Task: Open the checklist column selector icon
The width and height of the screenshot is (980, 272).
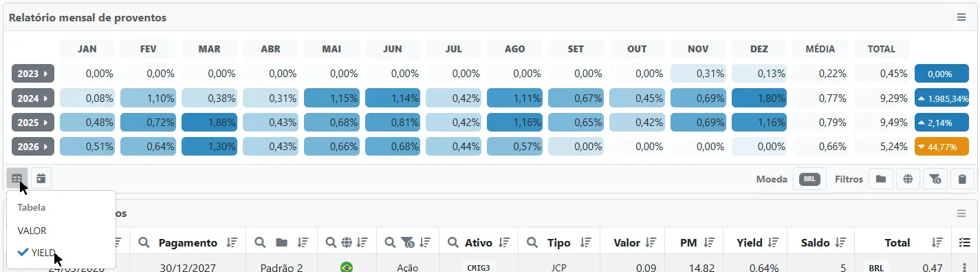Action: [x=964, y=242]
